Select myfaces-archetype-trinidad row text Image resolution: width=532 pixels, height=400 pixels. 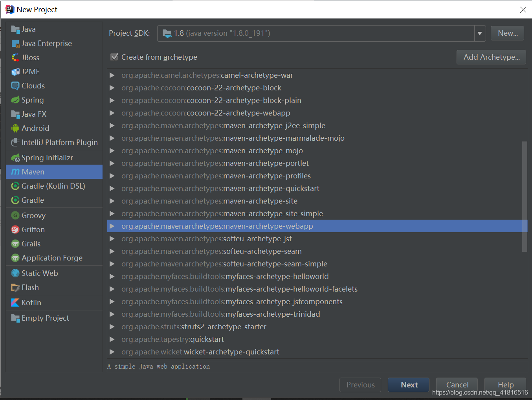click(x=221, y=314)
